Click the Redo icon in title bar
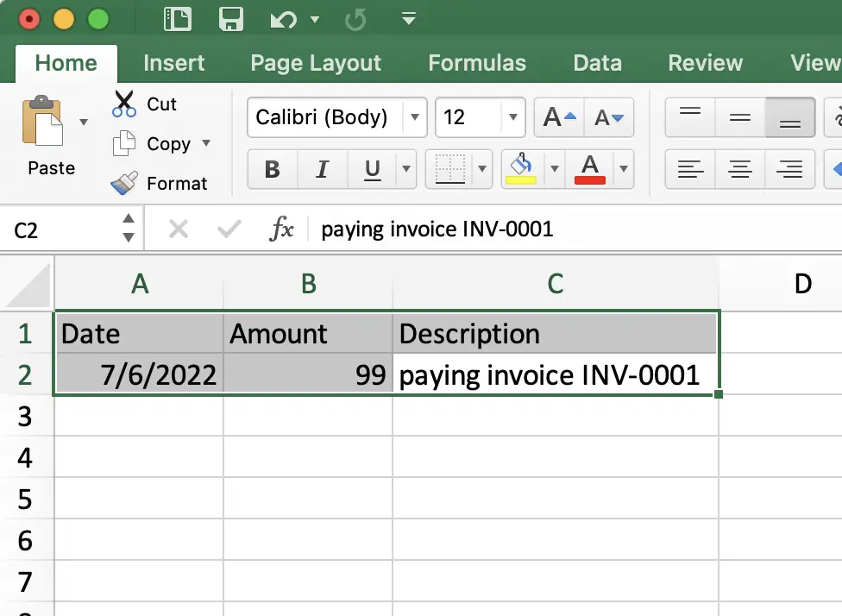Screen dimensions: 842x616 pyautogui.click(x=355, y=20)
